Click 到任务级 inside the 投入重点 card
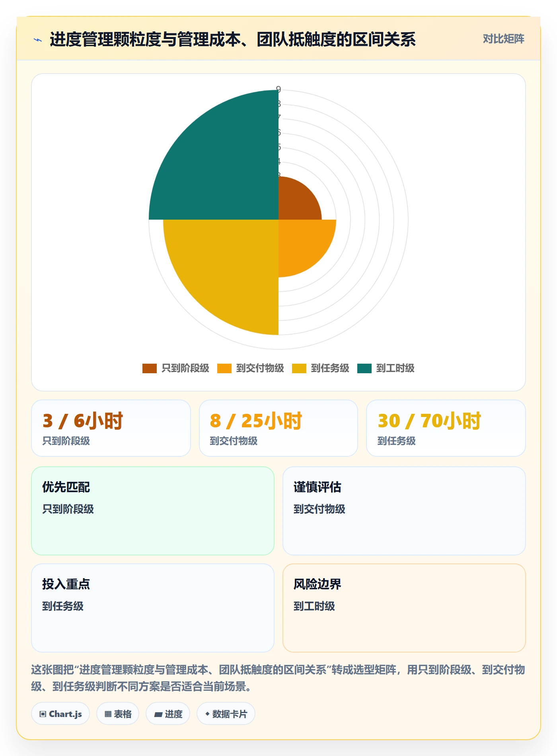This screenshot has width=557, height=756. coord(63,606)
